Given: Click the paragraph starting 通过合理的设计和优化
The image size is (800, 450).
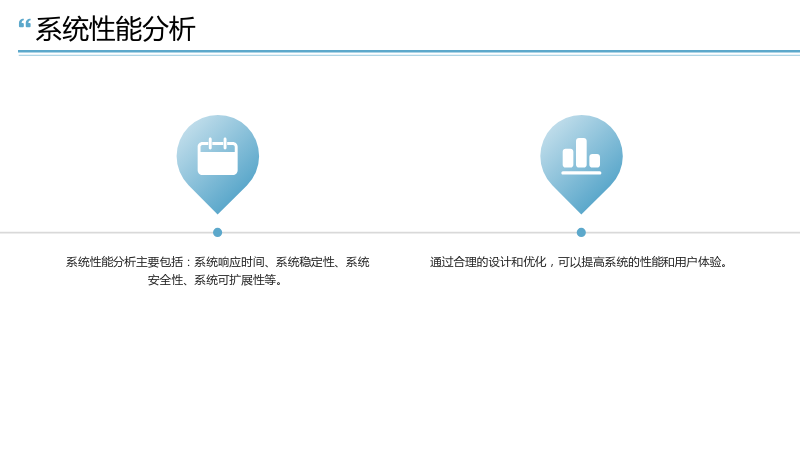Looking at the screenshot, I should [580, 262].
